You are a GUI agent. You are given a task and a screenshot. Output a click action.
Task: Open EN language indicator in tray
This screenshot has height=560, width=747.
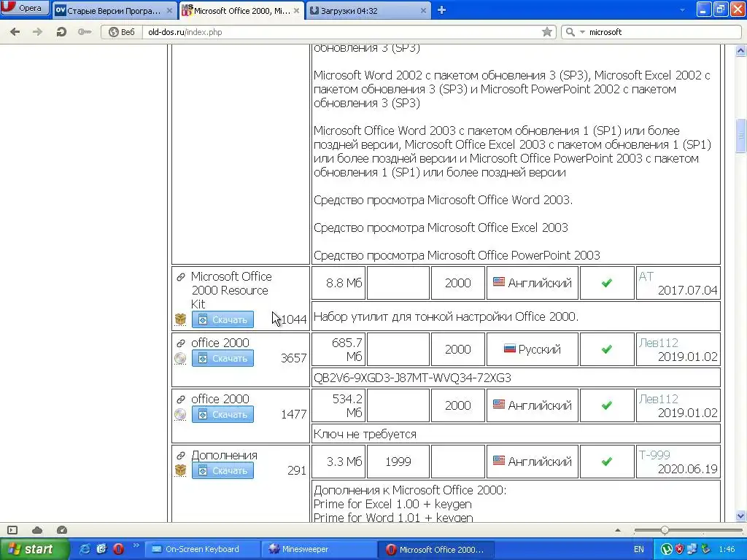pyautogui.click(x=639, y=549)
